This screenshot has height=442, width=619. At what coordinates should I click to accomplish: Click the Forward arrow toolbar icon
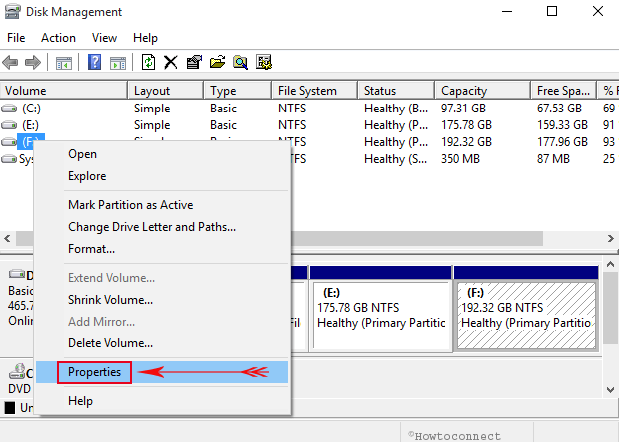click(x=33, y=62)
